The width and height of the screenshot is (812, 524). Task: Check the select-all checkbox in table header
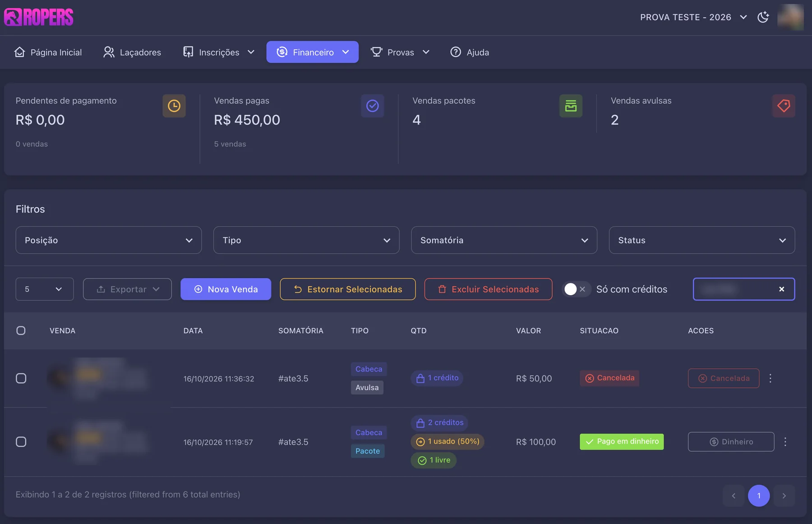21,330
